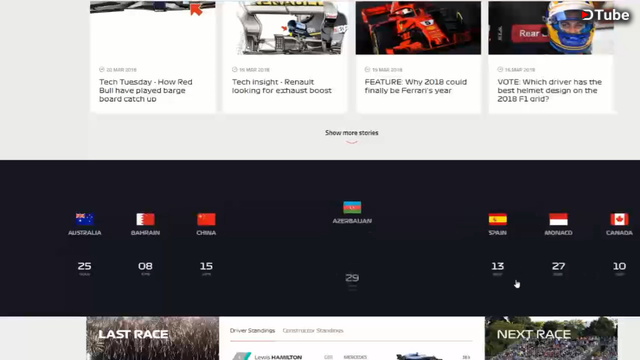Select the China flag icon

click(x=206, y=219)
